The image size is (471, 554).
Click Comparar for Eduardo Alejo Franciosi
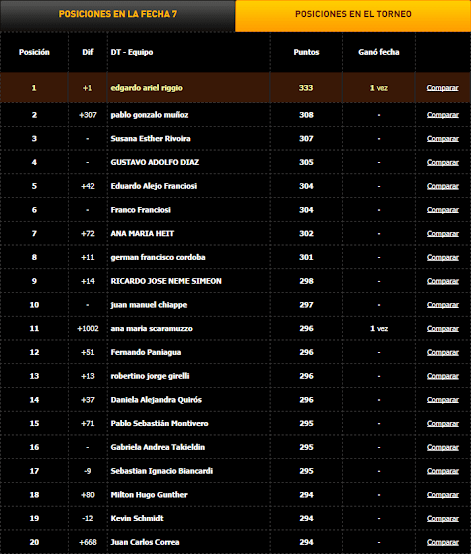pyautogui.click(x=442, y=186)
